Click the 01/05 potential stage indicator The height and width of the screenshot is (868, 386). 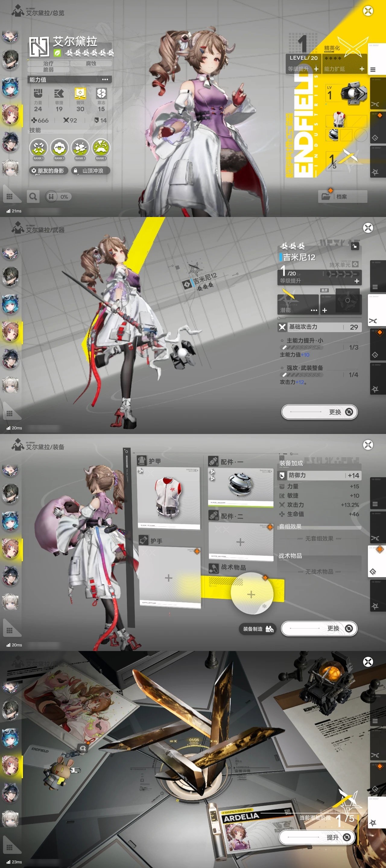tap(194, 740)
